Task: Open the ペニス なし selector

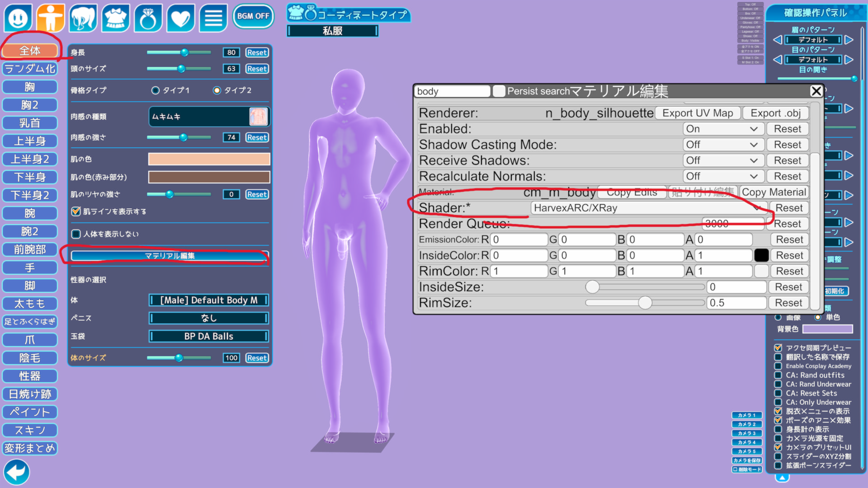Action: pos(209,318)
